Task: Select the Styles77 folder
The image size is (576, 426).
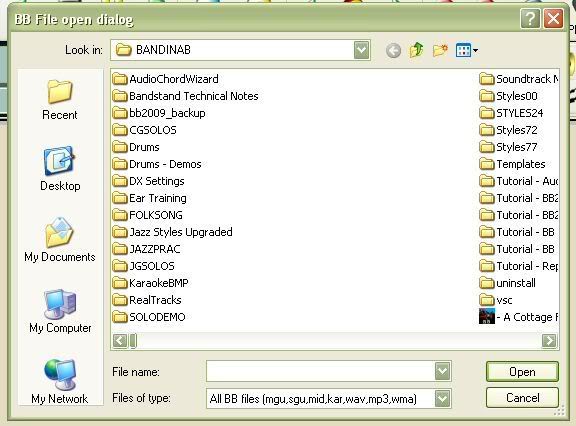Action: [x=509, y=147]
